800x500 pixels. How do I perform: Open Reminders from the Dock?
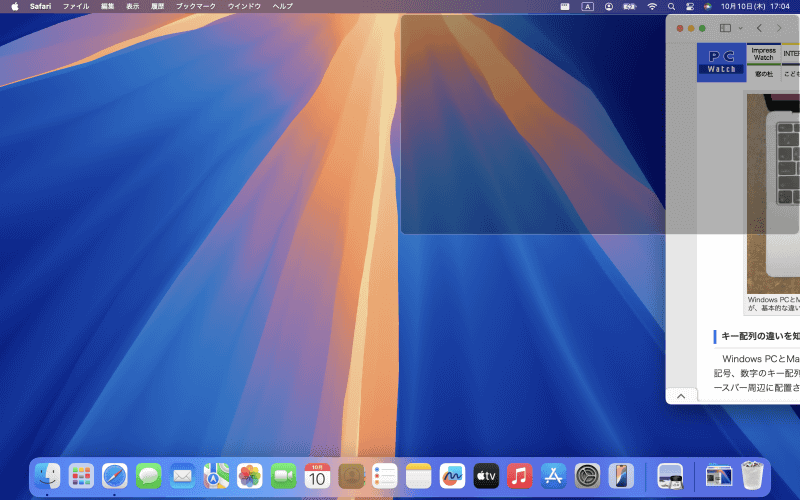pos(385,477)
